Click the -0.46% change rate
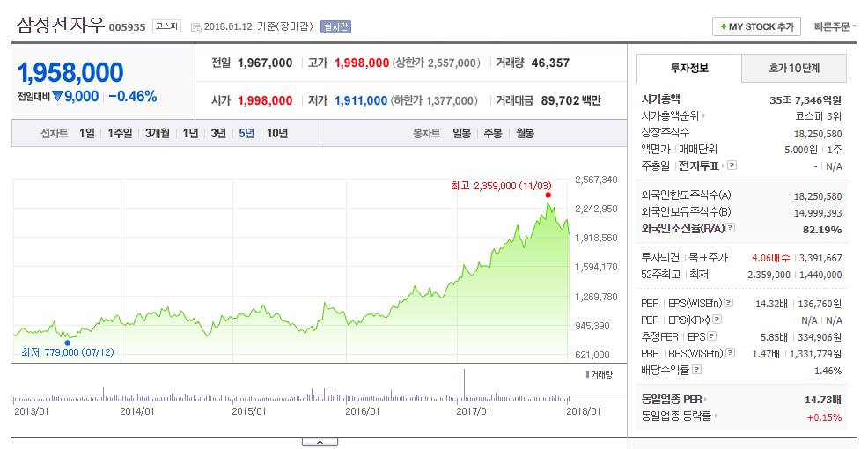Screen dimensions: 868x449 [x=133, y=96]
